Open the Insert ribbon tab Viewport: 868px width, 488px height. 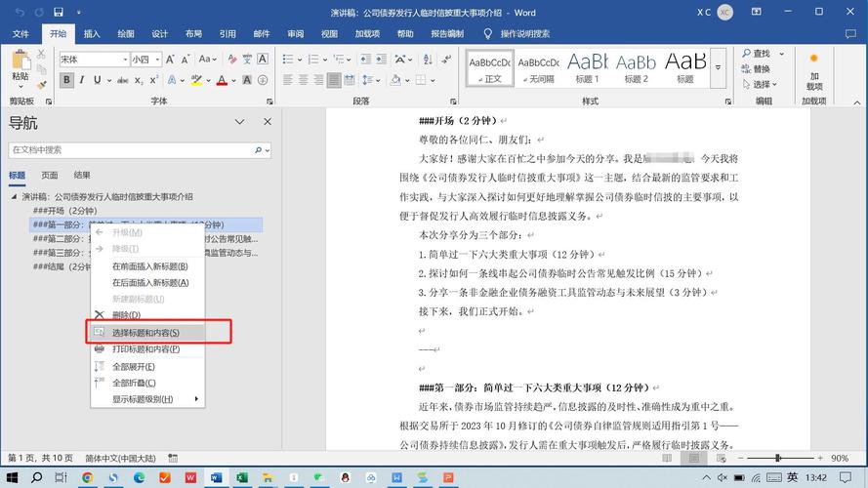pyautogui.click(x=92, y=34)
